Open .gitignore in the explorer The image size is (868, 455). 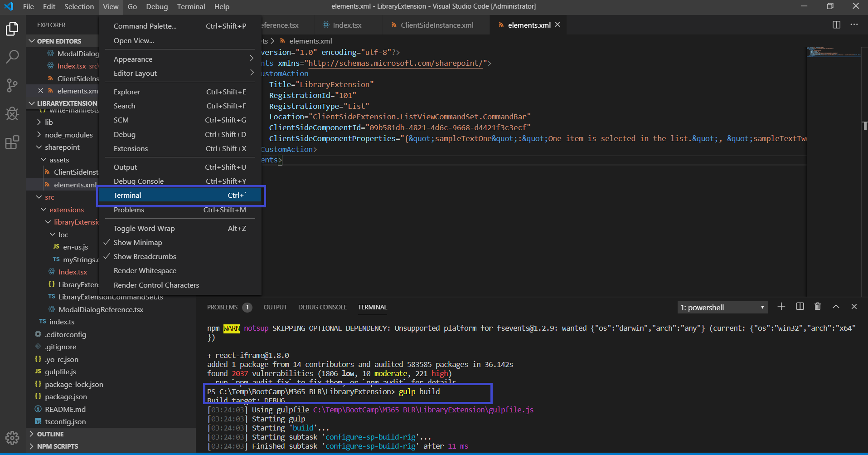[60, 347]
